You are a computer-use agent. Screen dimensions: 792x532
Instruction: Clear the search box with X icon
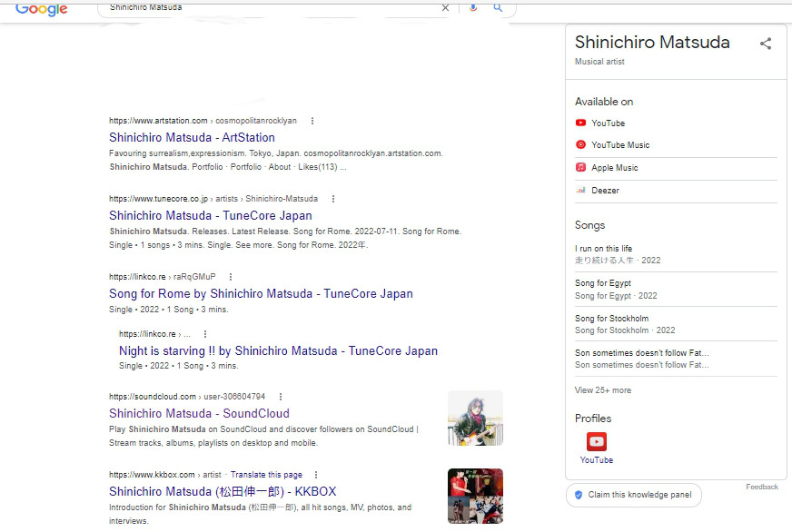click(x=445, y=7)
